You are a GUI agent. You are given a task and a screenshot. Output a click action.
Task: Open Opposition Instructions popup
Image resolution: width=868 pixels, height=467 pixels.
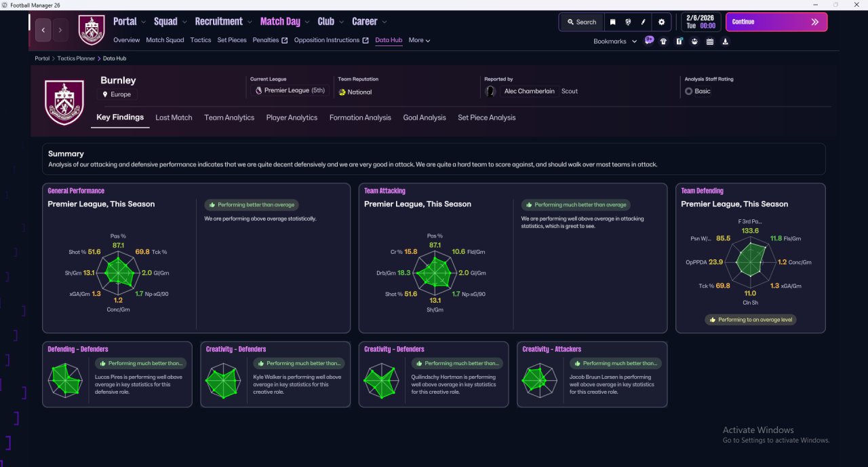point(332,40)
